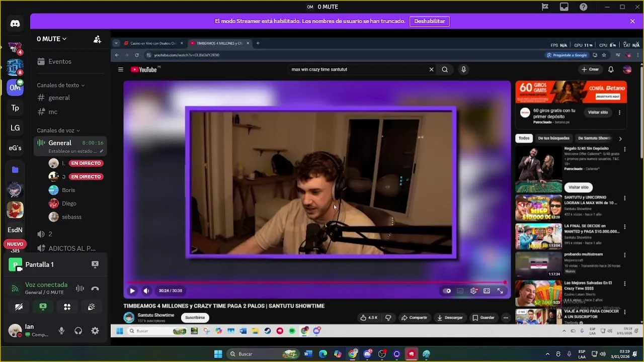Open the eG's server in the server list
The image size is (644, 362).
[15, 148]
